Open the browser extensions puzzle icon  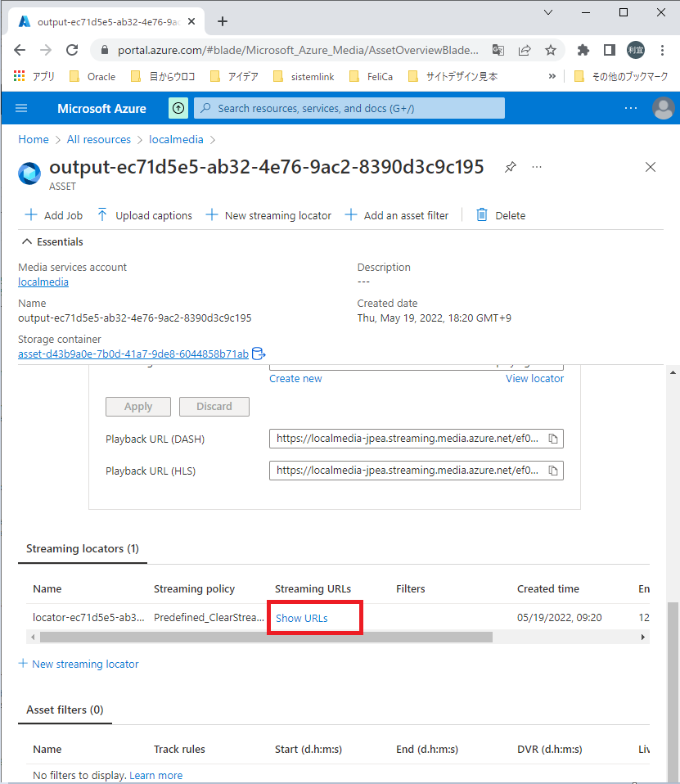[583, 50]
